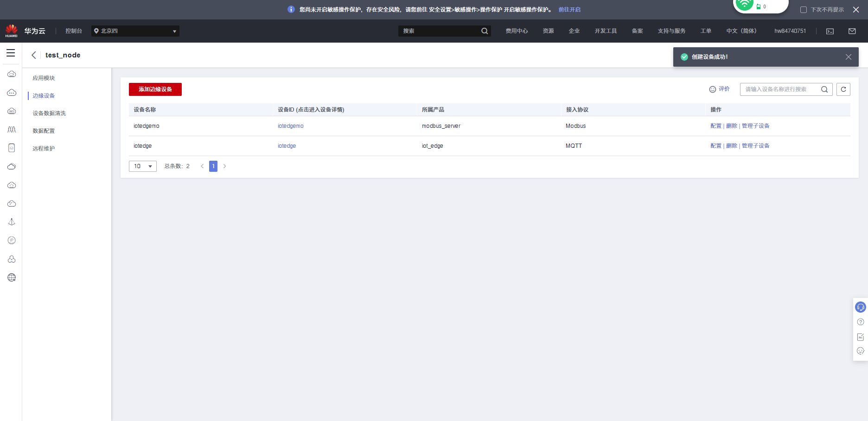Click the wave-shaped icon in left sidebar
868x421 pixels.
12,129
